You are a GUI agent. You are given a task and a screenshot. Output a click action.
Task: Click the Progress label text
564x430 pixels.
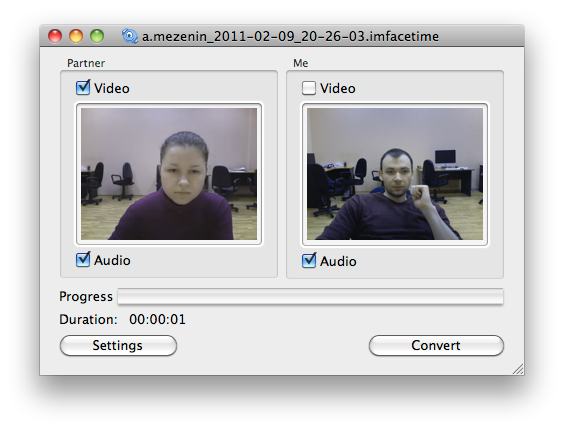click(86, 297)
